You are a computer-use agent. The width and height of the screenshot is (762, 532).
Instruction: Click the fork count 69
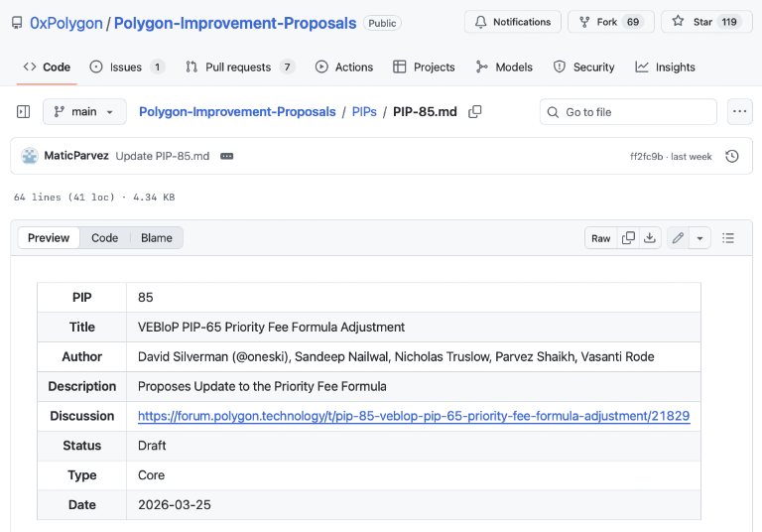pyautogui.click(x=633, y=22)
